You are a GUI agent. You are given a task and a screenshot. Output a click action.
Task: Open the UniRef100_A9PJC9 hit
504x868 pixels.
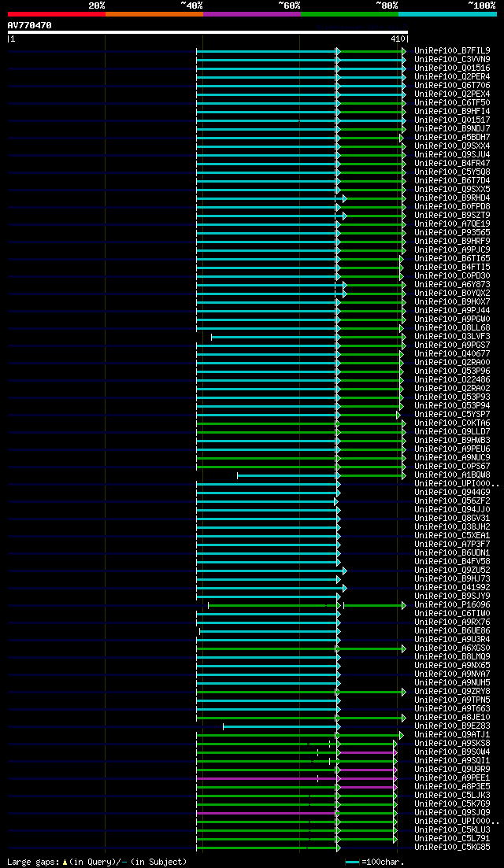coord(452,250)
